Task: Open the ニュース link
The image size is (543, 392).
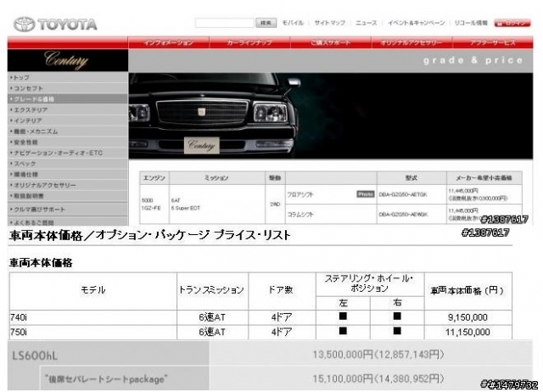Action: [x=367, y=23]
